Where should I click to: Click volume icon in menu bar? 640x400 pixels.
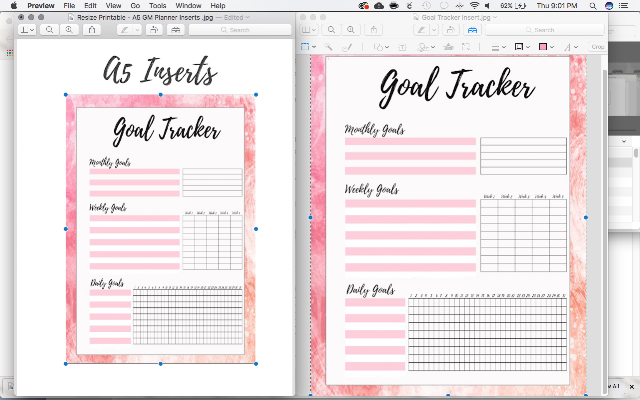[488, 5]
